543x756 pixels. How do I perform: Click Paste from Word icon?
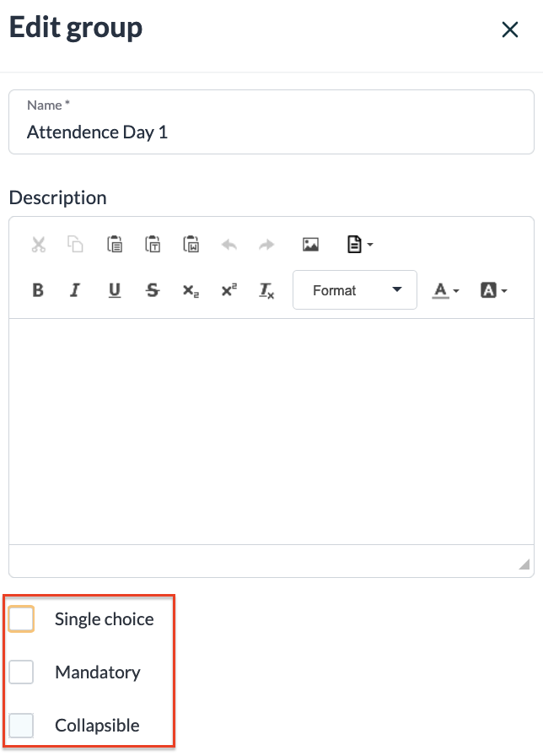point(191,245)
